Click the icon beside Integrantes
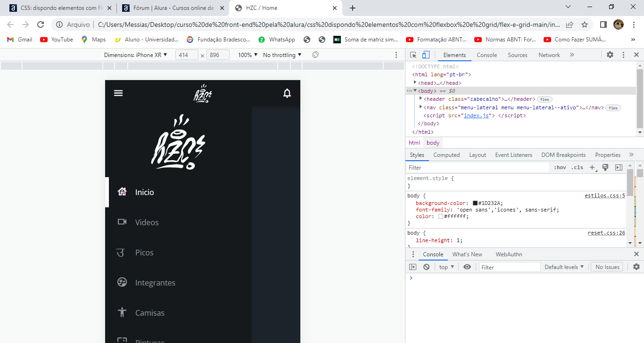This screenshot has height=343, width=644. [x=122, y=282]
